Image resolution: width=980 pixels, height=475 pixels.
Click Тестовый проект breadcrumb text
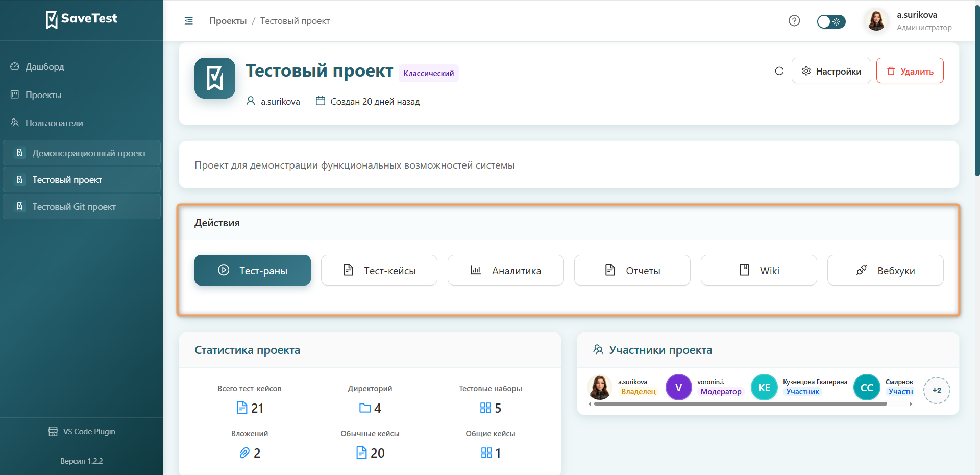click(295, 21)
